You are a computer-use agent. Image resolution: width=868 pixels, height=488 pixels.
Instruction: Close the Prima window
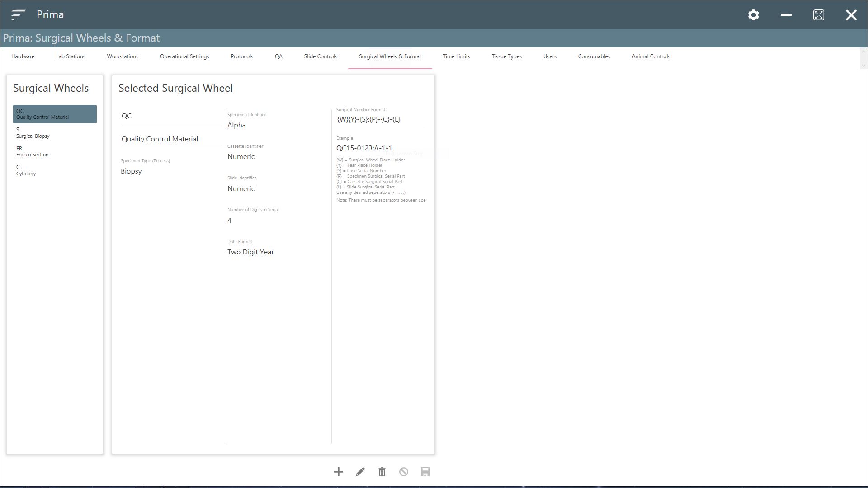(851, 15)
